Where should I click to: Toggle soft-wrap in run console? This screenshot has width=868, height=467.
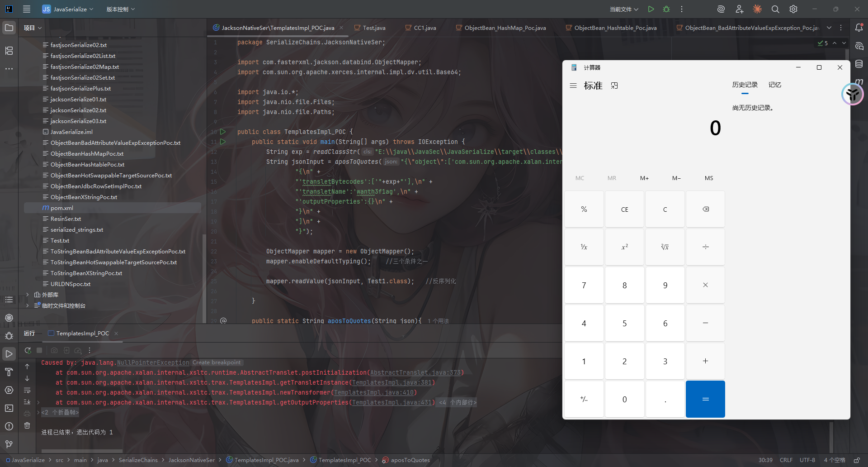(27, 390)
